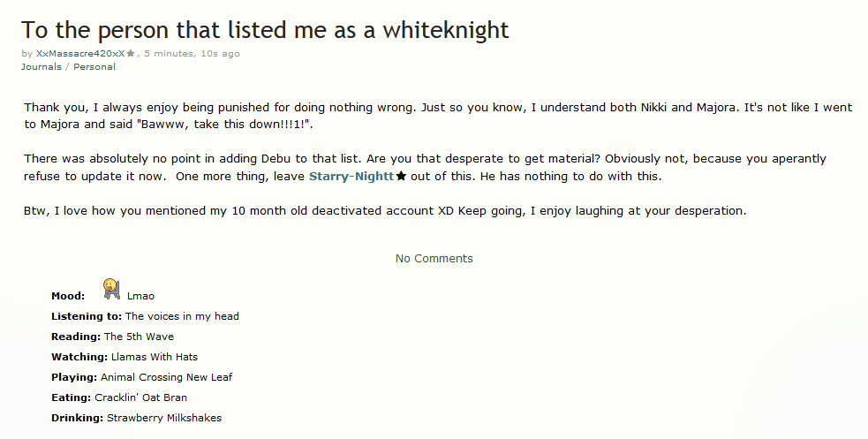Click the No Comments link
868x439 pixels.
(x=434, y=259)
